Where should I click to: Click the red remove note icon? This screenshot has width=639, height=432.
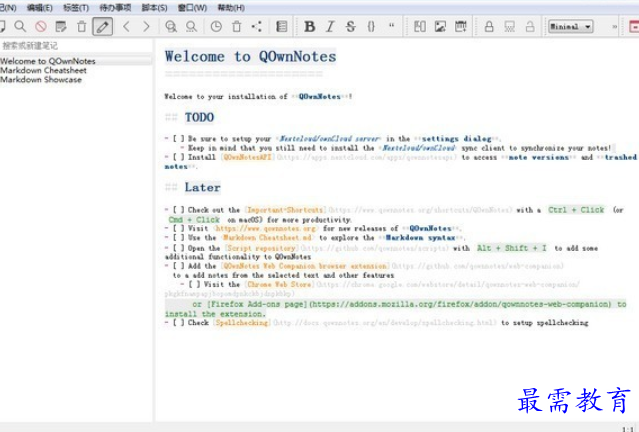point(41,26)
